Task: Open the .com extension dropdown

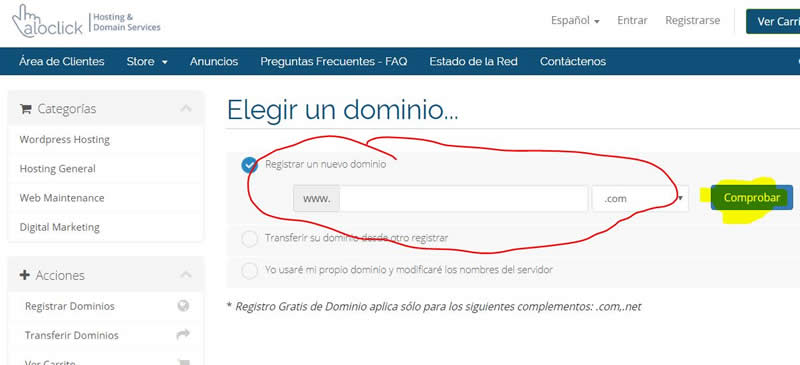Action: coord(640,198)
